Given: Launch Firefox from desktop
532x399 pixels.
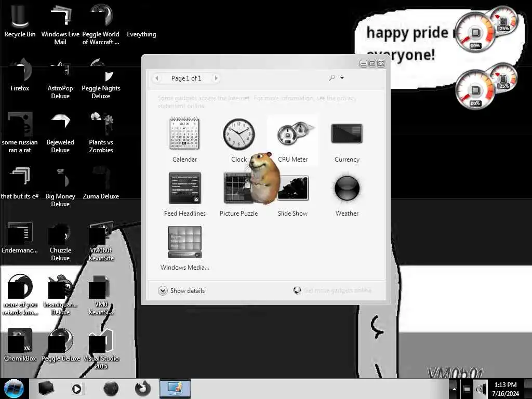Looking at the screenshot, I should point(20,75).
